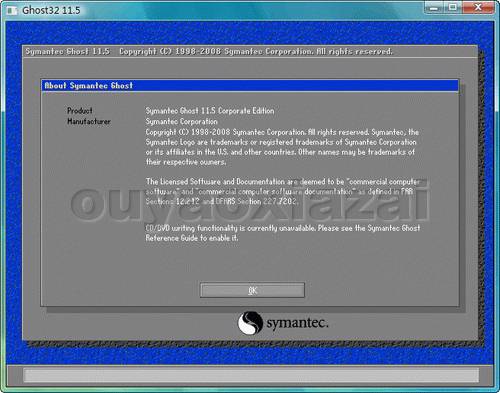Image resolution: width=500 pixels, height=393 pixels.
Task: Select the 'Product' label text
Action: coord(80,111)
